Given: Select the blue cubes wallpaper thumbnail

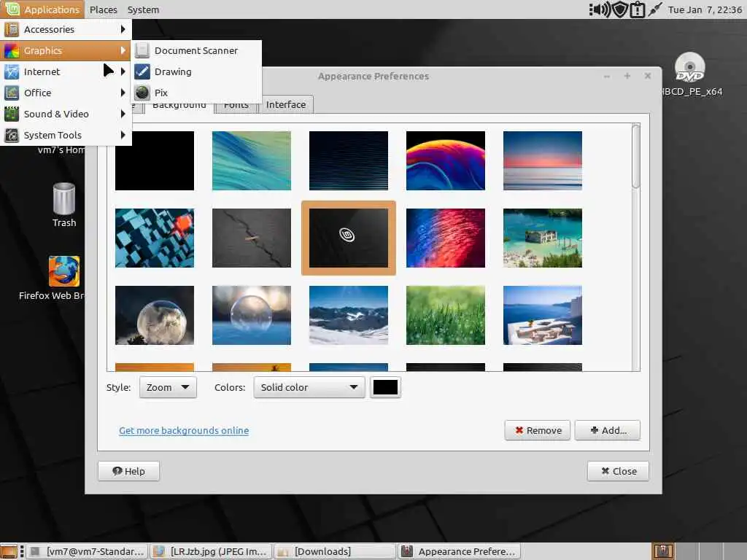Looking at the screenshot, I should pos(155,238).
